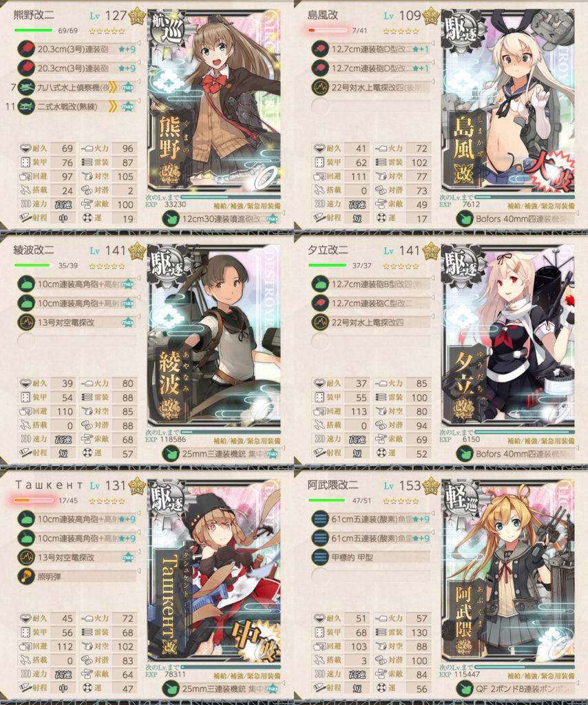Viewport: 588px width, 705px height.
Task: Click the 補給/補強/緊急用装備 label under 綾波改二
Action: [x=246, y=441]
